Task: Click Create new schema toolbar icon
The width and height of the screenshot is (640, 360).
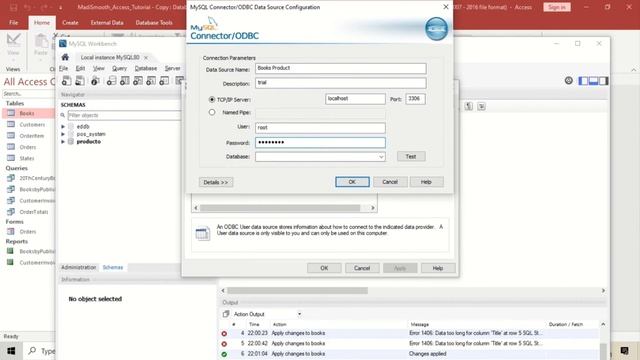Action: tap(111, 81)
